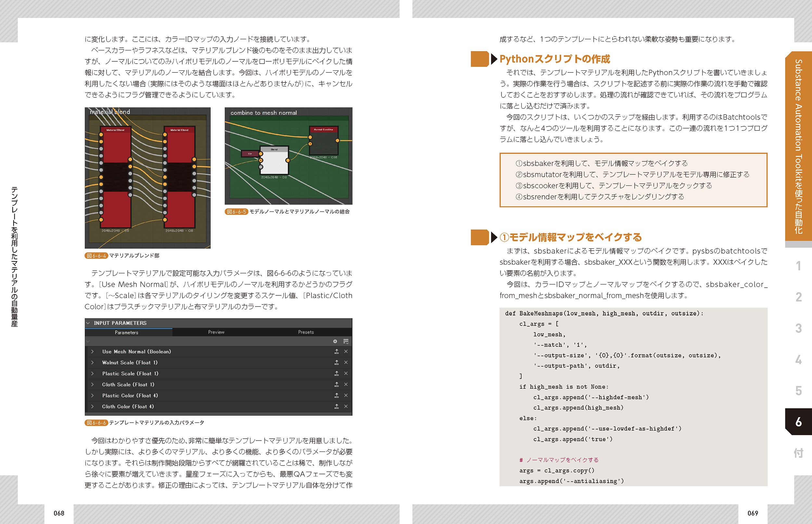Expand the Cloth Scale (Float 1) row
Screen dimensions: 812x524
(x=92, y=384)
